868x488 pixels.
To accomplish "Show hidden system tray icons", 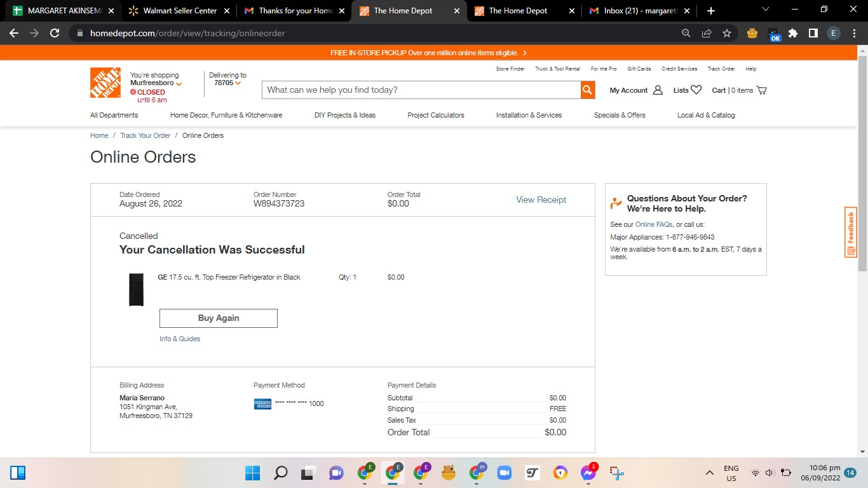I will pos(710,473).
